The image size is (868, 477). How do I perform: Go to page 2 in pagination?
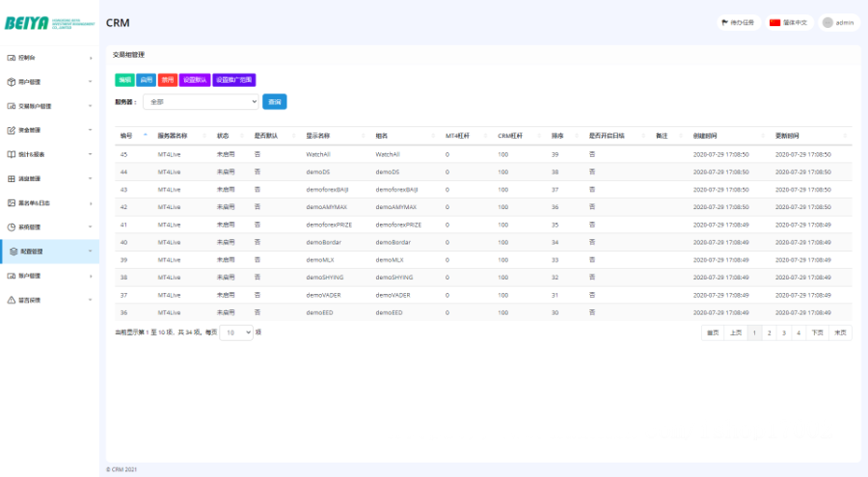769,332
